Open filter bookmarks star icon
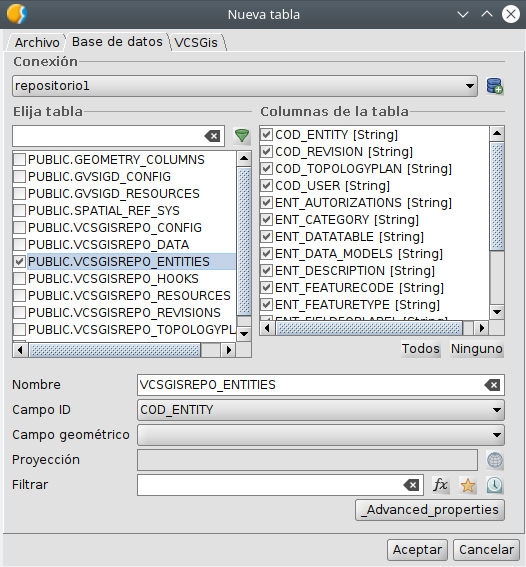 pos(467,485)
